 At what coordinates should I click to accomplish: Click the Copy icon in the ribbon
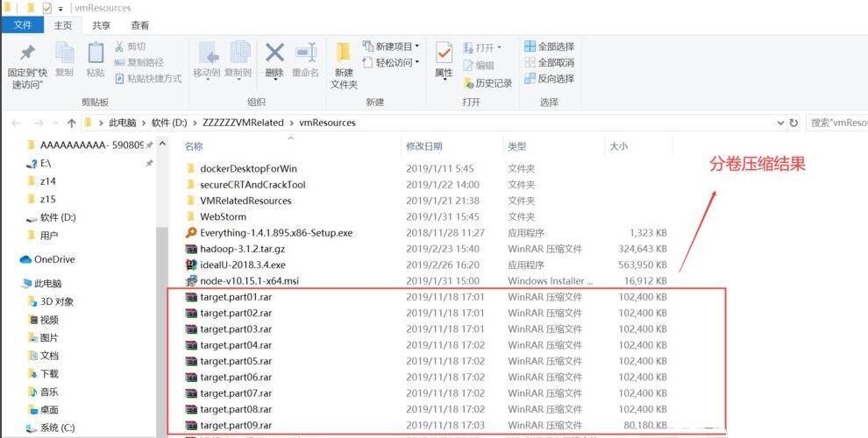coord(64,54)
